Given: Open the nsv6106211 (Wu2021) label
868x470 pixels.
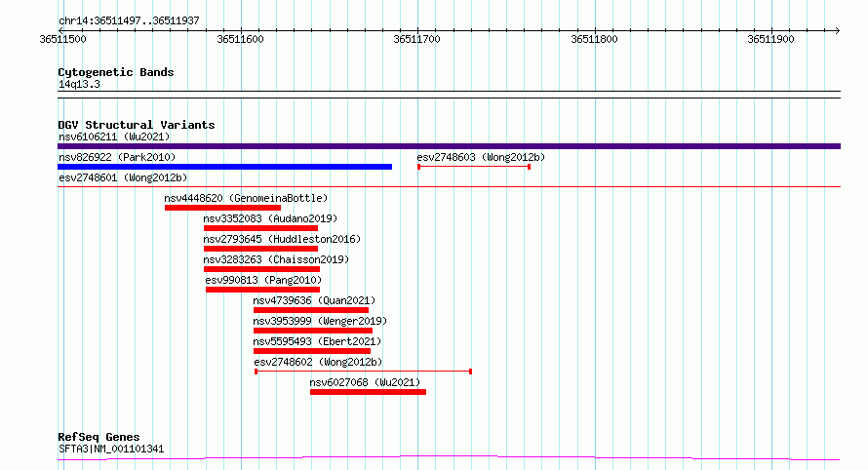Looking at the screenshot, I should 114,137.
